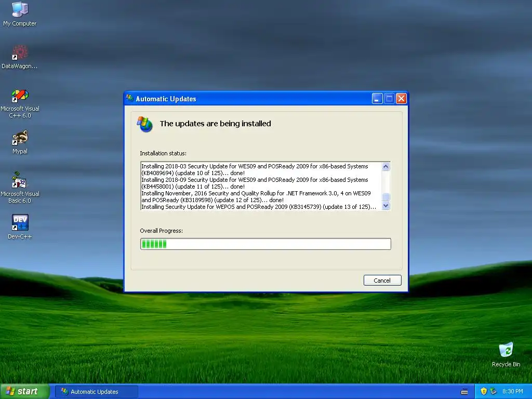Click the Overall Progress bar
This screenshot has height=399, width=532.
pyautogui.click(x=265, y=244)
